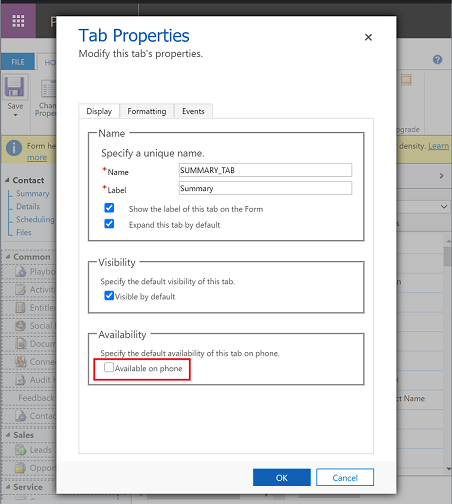Viewport: 452px width, 504px height.
Task: Click the Save disk icon
Action: 14,87
